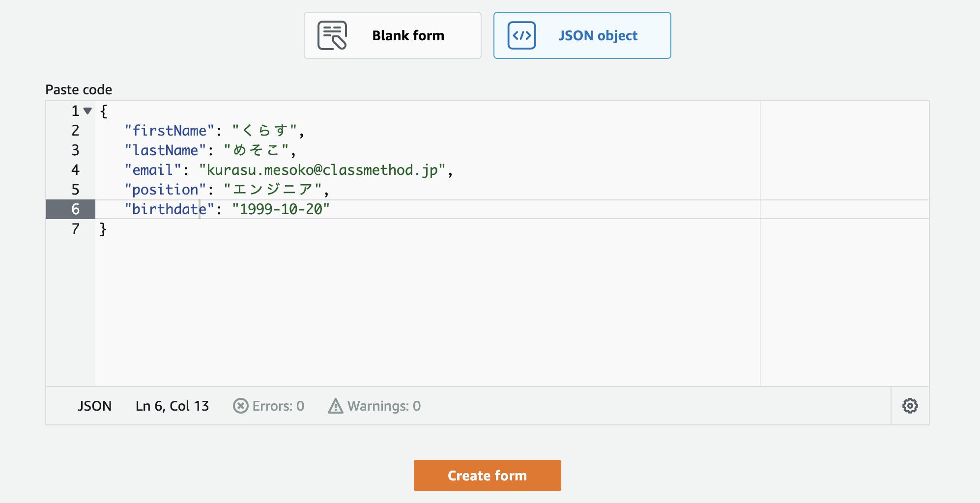Click the Warnings triangle icon
This screenshot has width=980, height=503.
coord(335,406)
